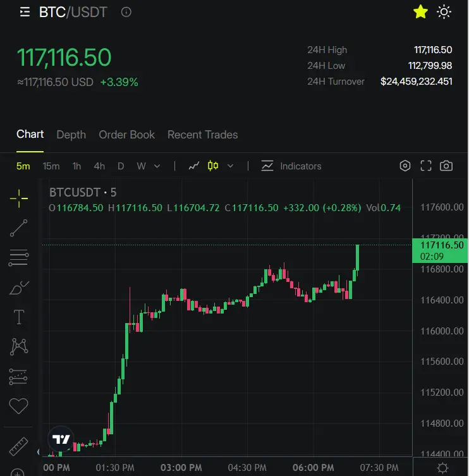The width and height of the screenshot is (469, 476).
Task: Take a chart snapshot with camera icon
Action: tap(446, 166)
